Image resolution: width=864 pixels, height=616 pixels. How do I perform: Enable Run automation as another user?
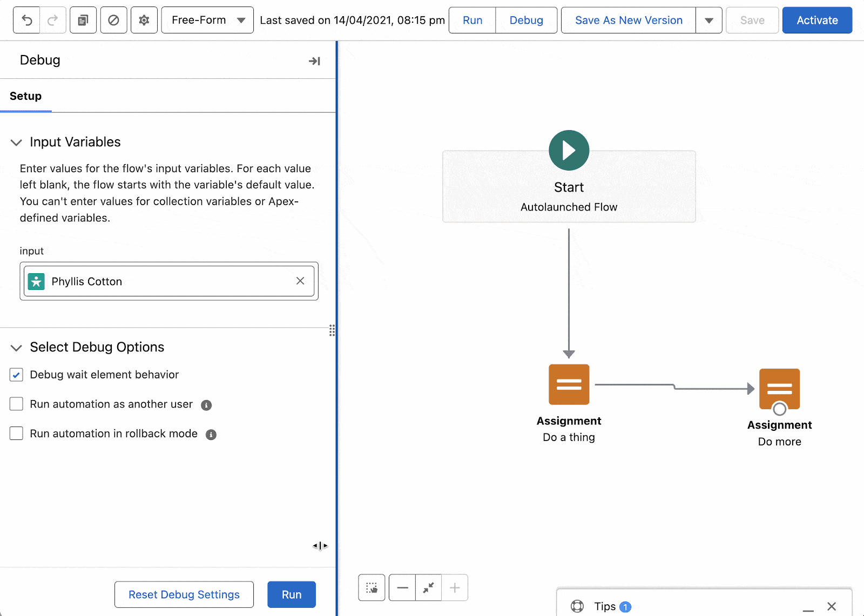[x=16, y=404]
